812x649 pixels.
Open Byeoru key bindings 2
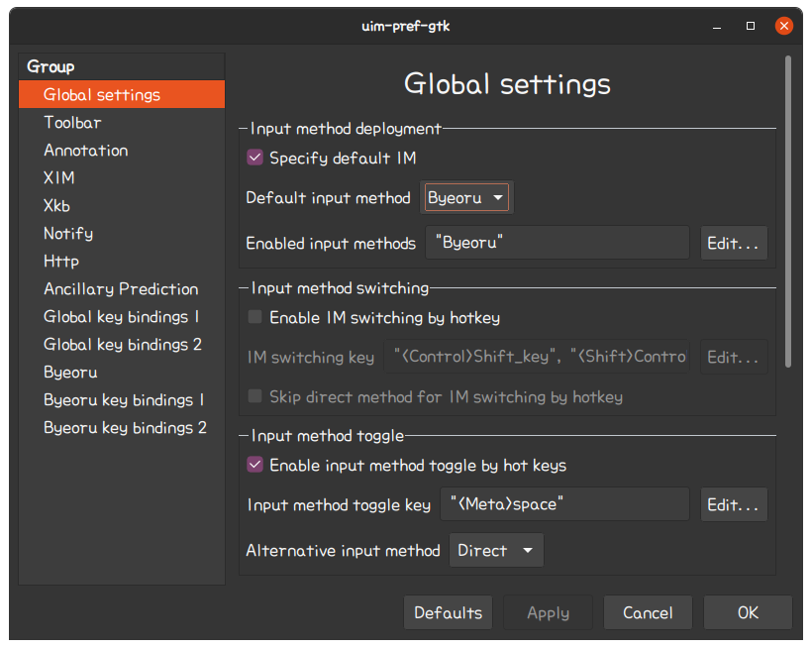coord(122,428)
